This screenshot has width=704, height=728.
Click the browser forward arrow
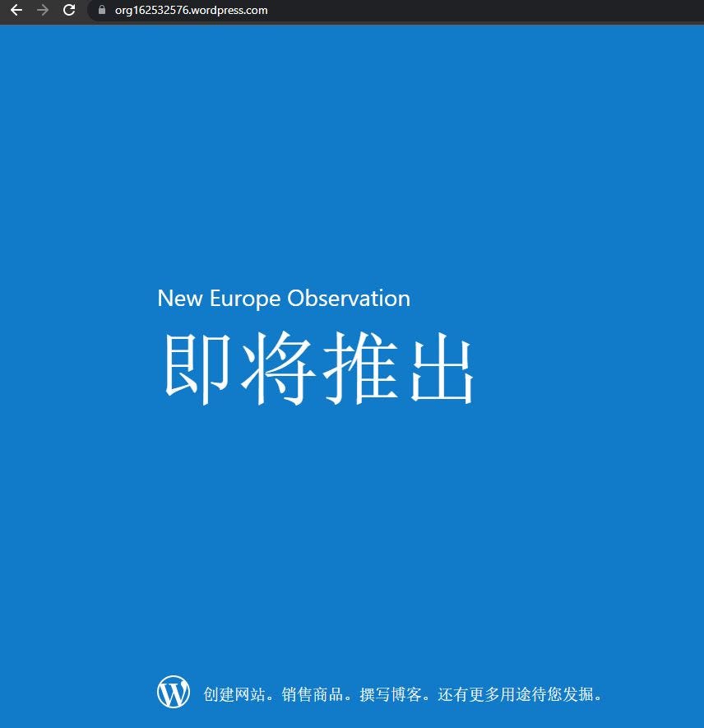pos(43,10)
